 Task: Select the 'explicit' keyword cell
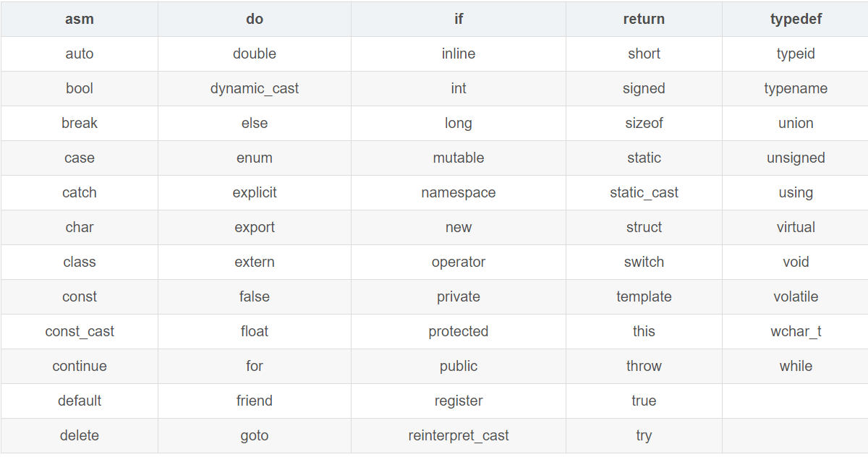tap(255, 193)
